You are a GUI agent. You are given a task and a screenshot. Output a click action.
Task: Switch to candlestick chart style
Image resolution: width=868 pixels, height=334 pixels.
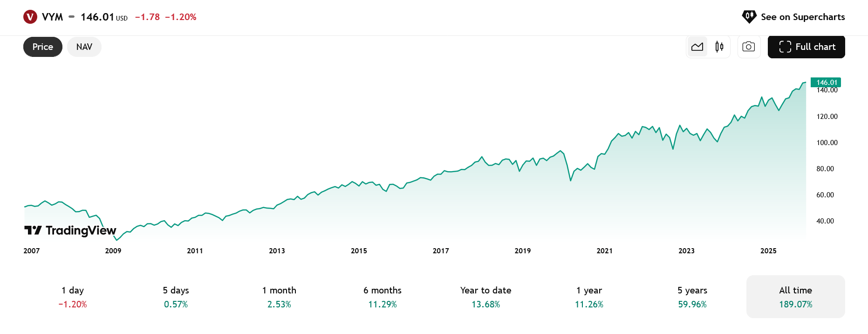(x=718, y=47)
